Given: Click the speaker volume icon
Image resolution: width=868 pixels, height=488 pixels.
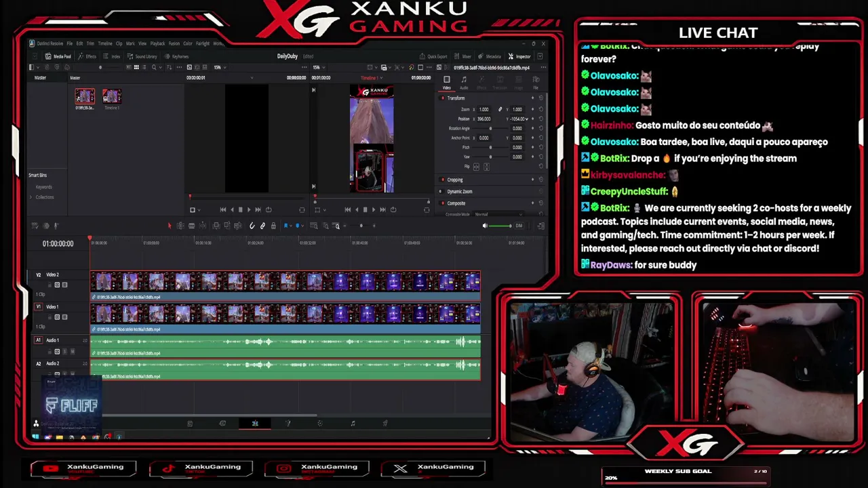Looking at the screenshot, I should click(x=485, y=226).
